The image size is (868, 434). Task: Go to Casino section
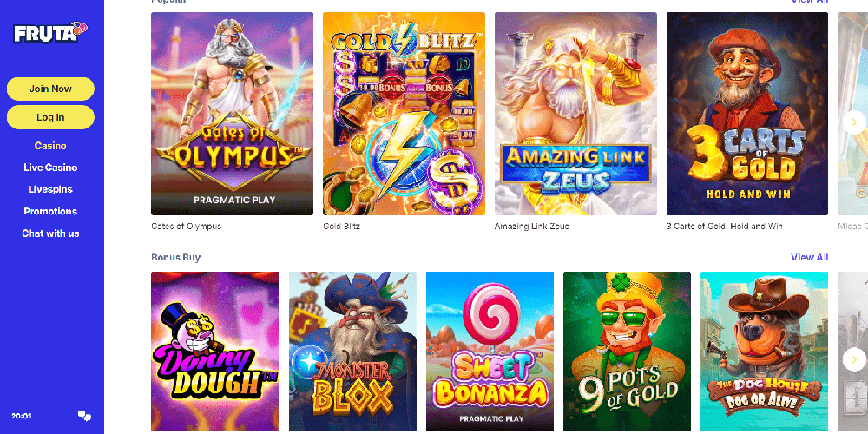[50, 146]
